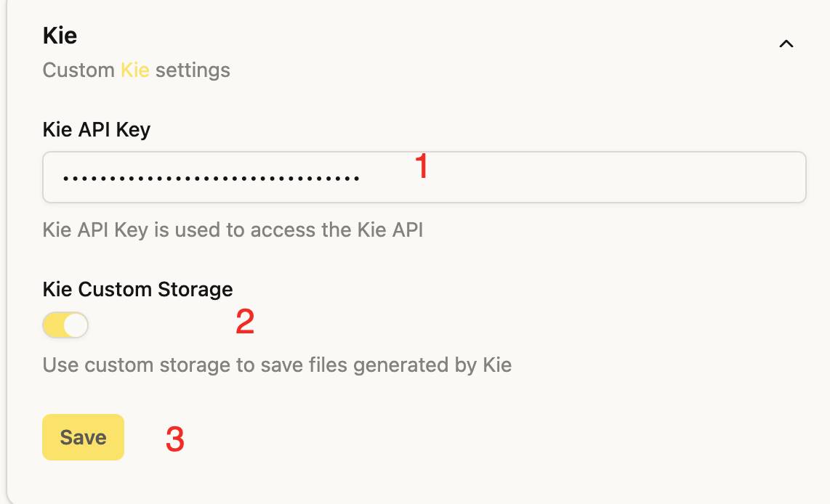Viewport: 830px width, 504px height.
Task: Click the red number 3 annotation
Action: (174, 439)
